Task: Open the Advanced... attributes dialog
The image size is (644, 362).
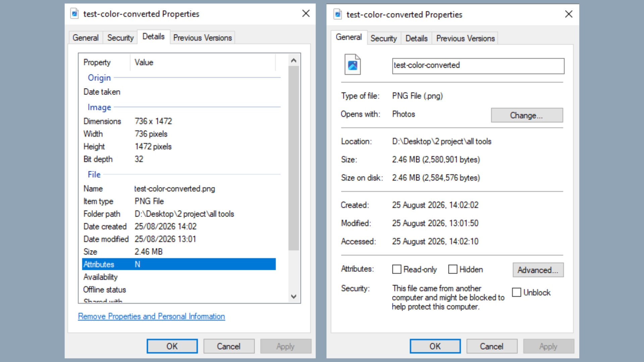Action: pyautogui.click(x=538, y=270)
